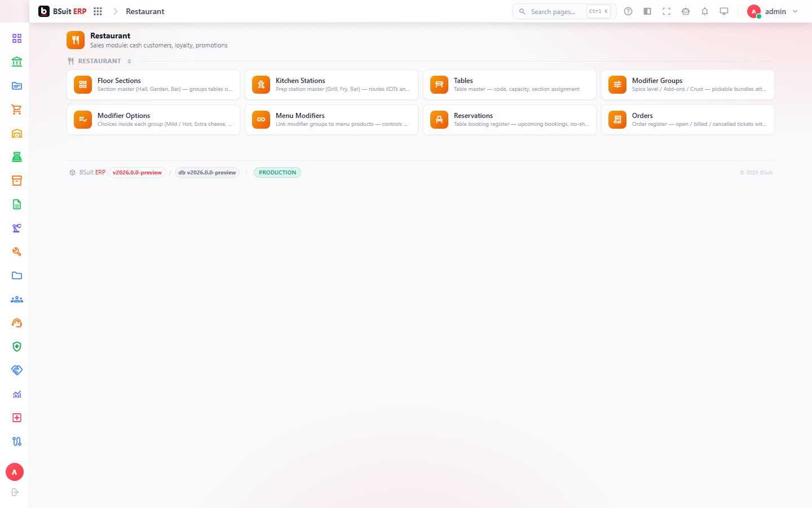Open the Menu Modifiers card
Screen dimensions: 812x508
click(x=332, y=120)
